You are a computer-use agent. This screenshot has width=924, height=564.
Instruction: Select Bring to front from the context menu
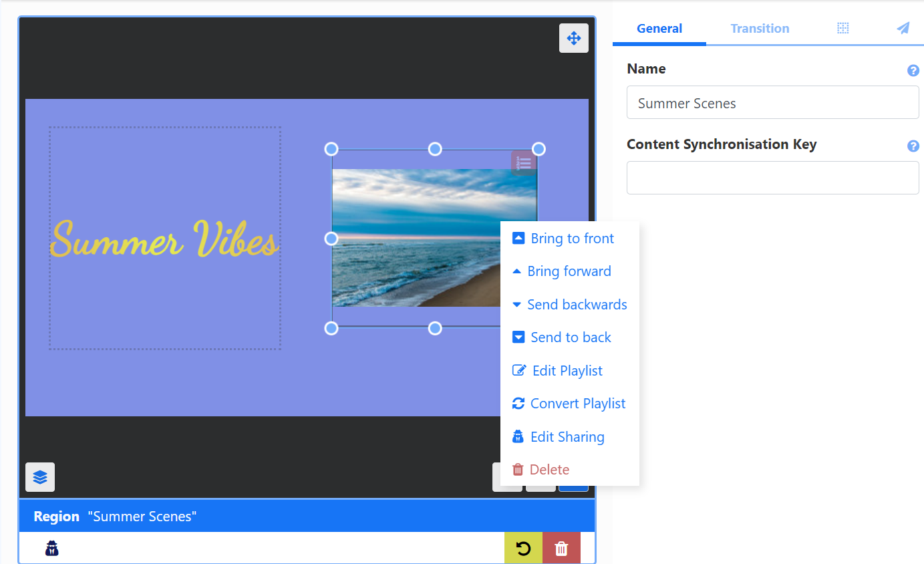pyautogui.click(x=571, y=239)
